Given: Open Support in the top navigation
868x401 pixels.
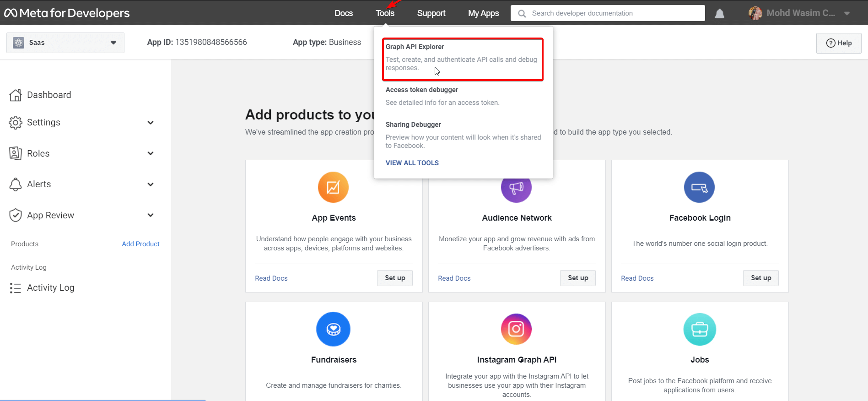Looking at the screenshot, I should [431, 13].
